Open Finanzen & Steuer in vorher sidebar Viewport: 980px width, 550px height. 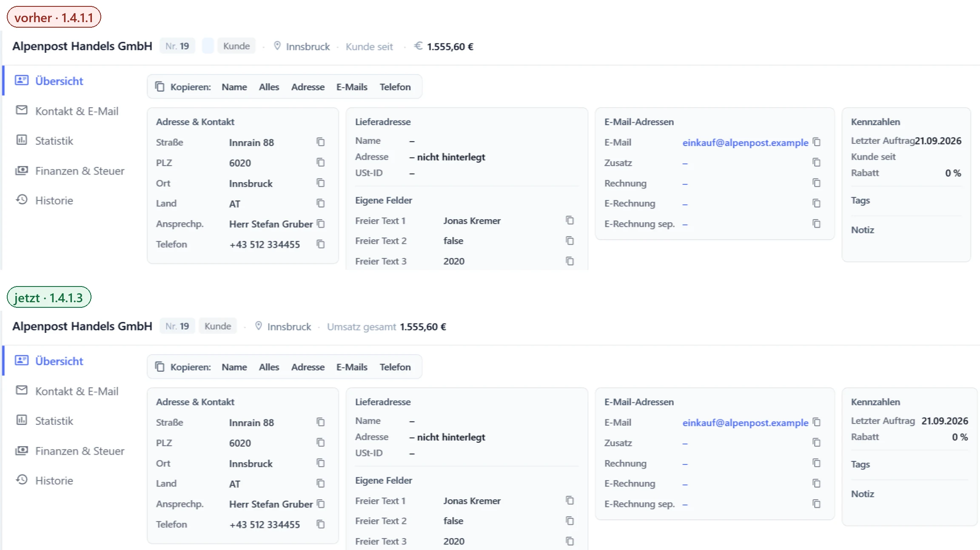80,171
